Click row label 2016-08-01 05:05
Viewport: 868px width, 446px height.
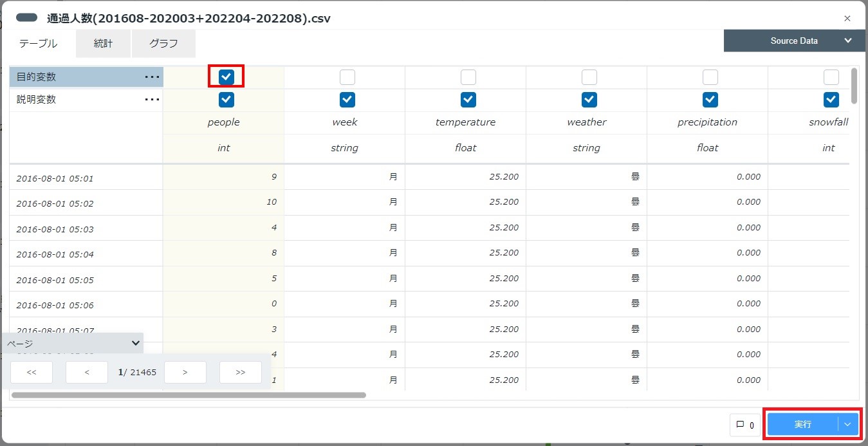[x=55, y=280]
